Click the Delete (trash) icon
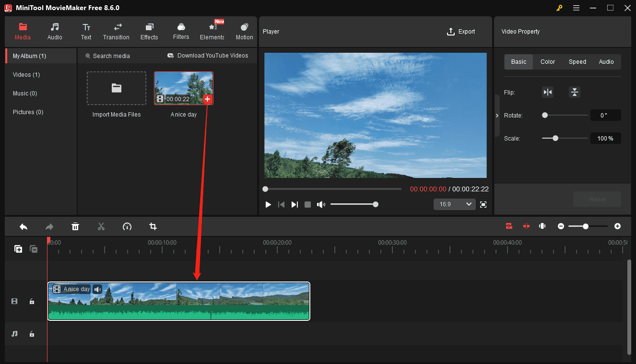636x364 pixels. point(75,226)
